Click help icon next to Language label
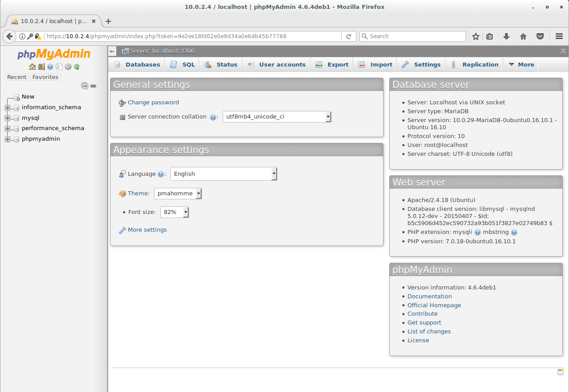 click(161, 174)
